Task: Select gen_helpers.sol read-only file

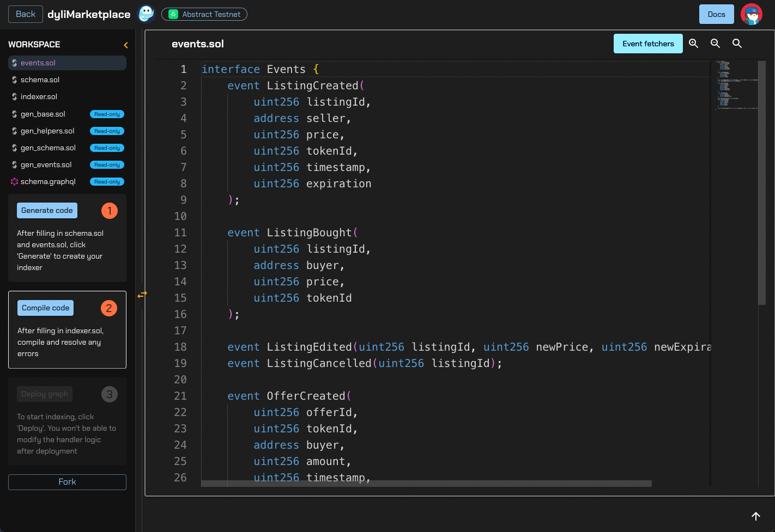Action: pos(47,131)
